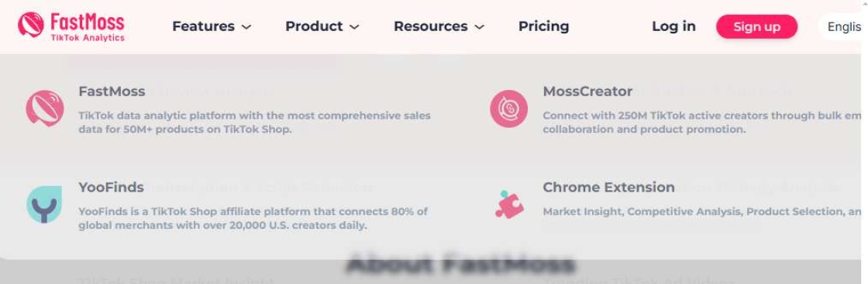Viewport: 868px width, 284px height.
Task: Open the Pricing menu item
Action: coord(543,26)
